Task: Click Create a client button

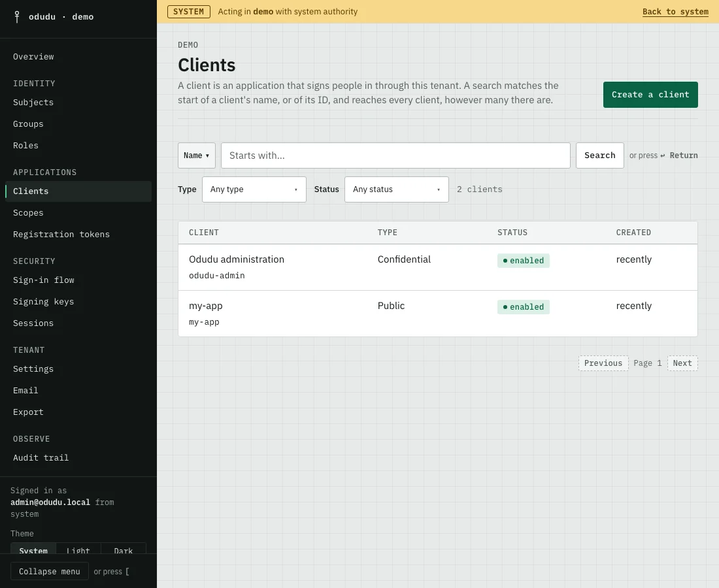Action: [x=650, y=95]
